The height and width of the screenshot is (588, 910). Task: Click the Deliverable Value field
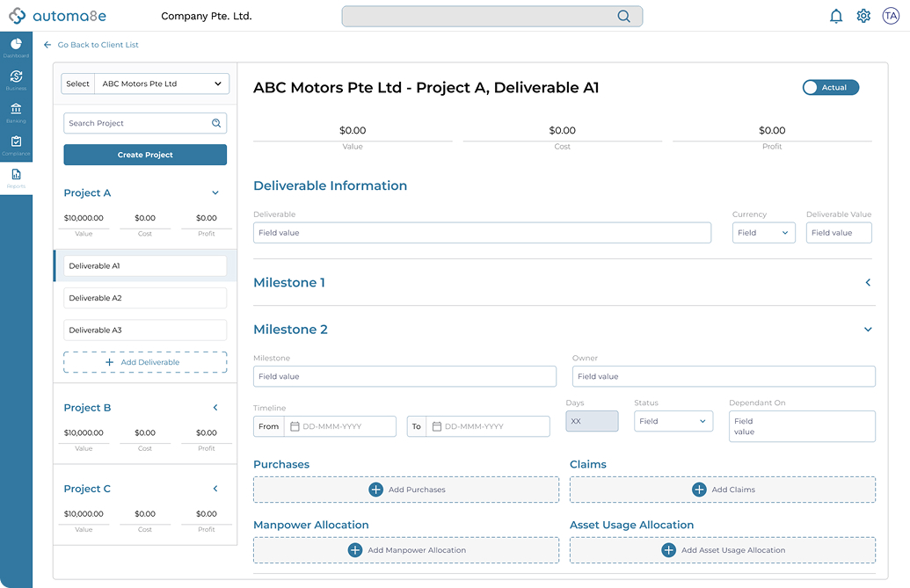coord(839,233)
